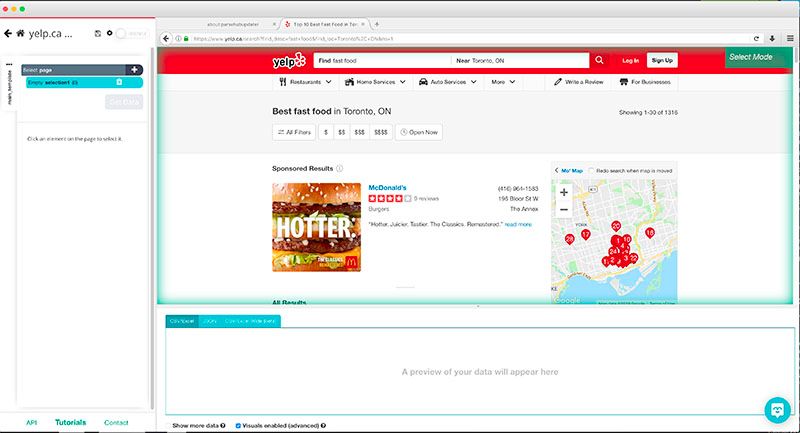The image size is (800, 433).
Task: Zoom in the map with plus
Action: pyautogui.click(x=564, y=192)
